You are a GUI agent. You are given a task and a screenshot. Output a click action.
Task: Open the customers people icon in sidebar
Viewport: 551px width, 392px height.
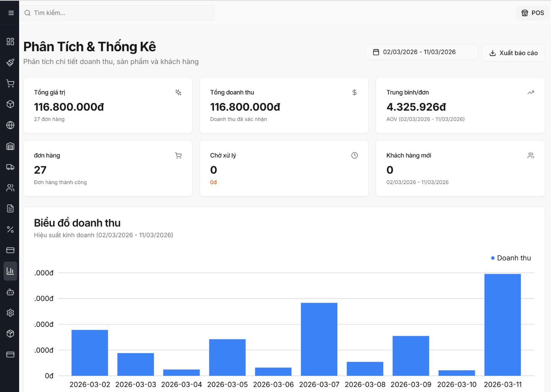pyautogui.click(x=10, y=188)
